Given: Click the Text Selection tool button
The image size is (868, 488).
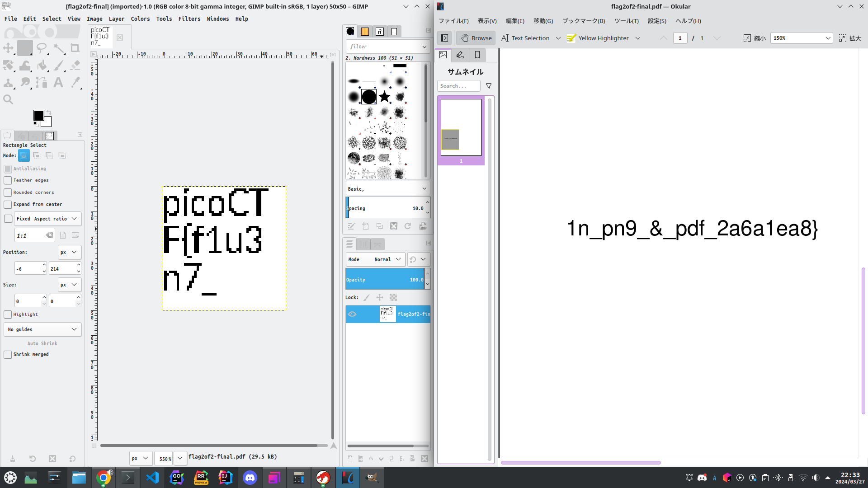Looking at the screenshot, I should 525,38.
